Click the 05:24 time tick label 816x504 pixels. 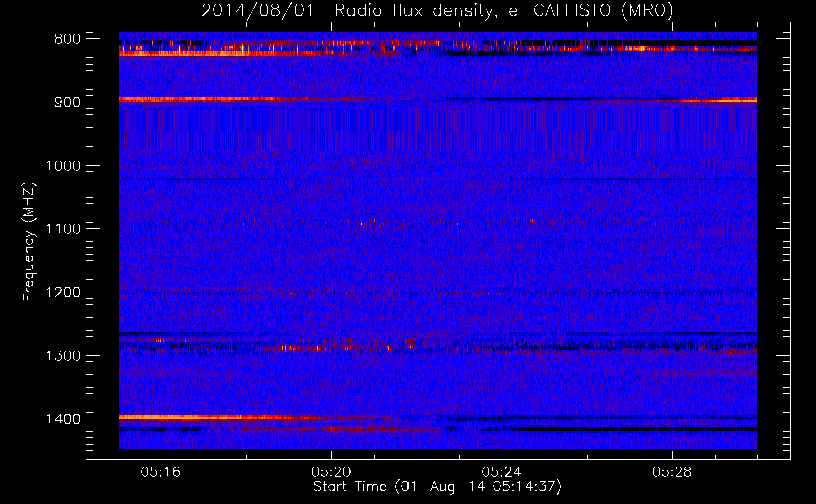click(502, 472)
